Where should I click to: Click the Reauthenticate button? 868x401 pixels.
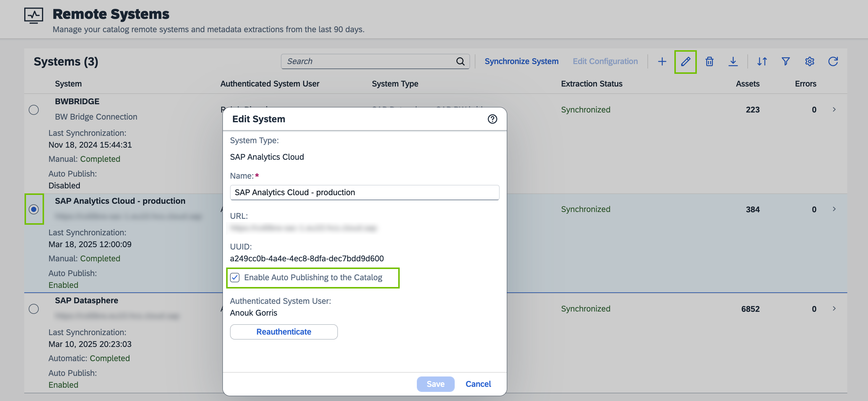pyautogui.click(x=284, y=332)
